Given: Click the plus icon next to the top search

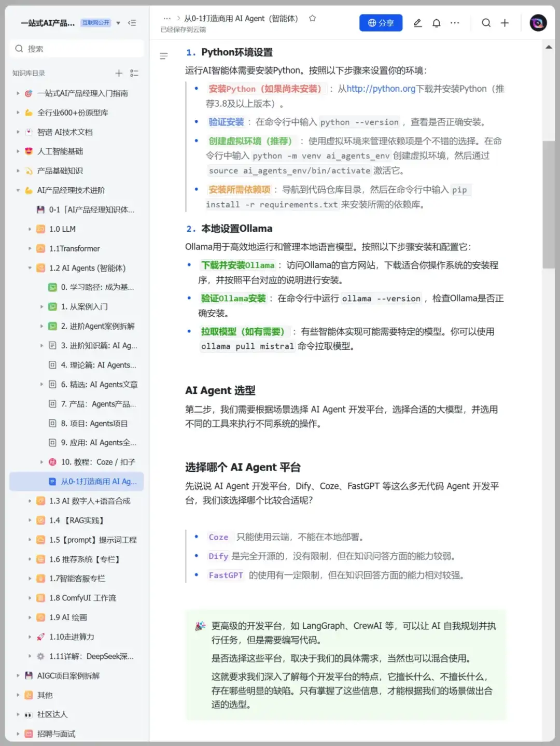Looking at the screenshot, I should tap(505, 23).
